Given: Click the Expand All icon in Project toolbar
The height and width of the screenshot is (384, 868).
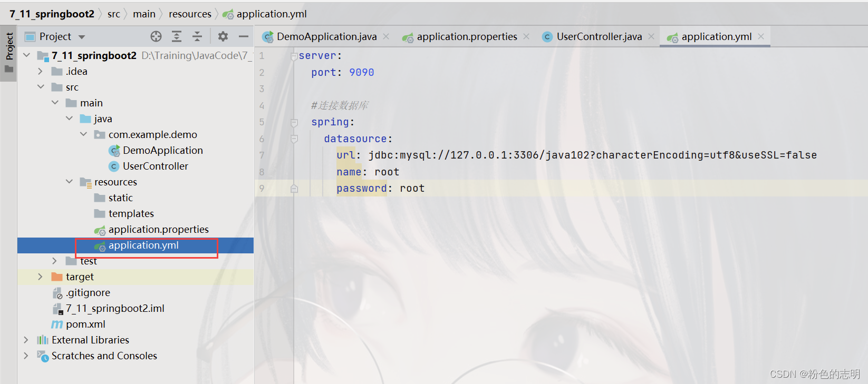Looking at the screenshot, I should pyautogui.click(x=177, y=36).
